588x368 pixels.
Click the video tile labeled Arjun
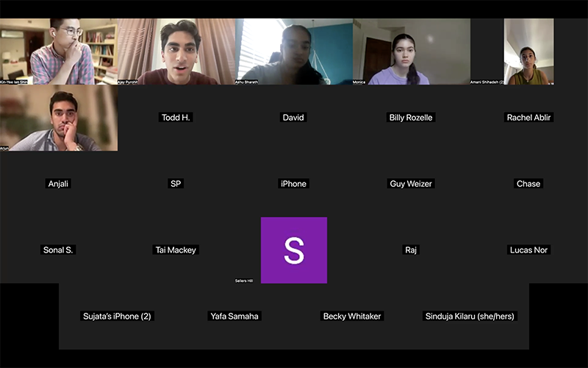(59, 118)
